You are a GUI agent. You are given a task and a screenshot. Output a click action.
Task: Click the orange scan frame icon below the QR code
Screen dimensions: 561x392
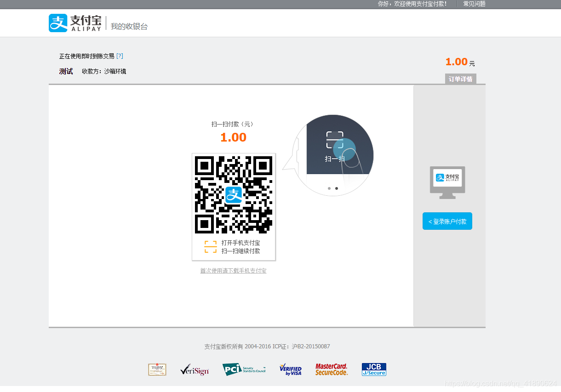[211, 247]
